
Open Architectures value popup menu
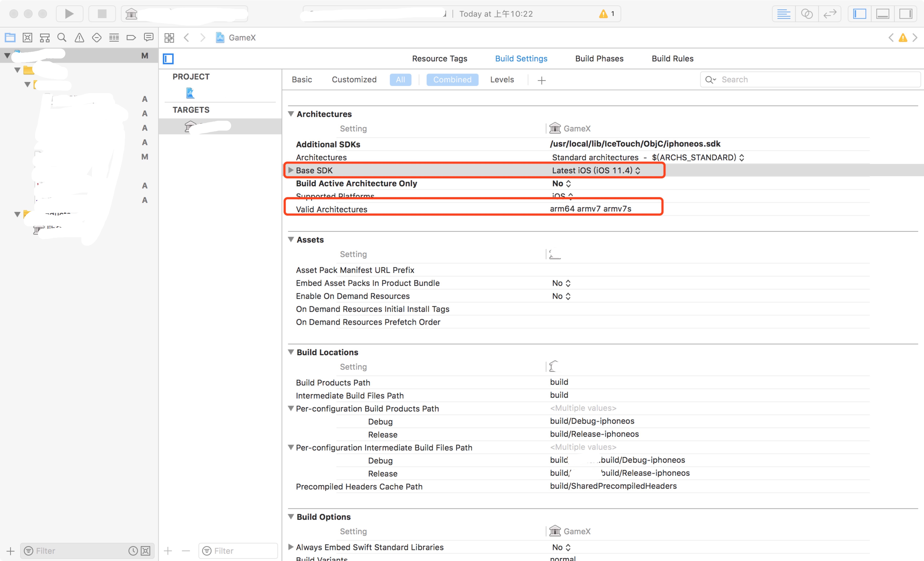(648, 158)
